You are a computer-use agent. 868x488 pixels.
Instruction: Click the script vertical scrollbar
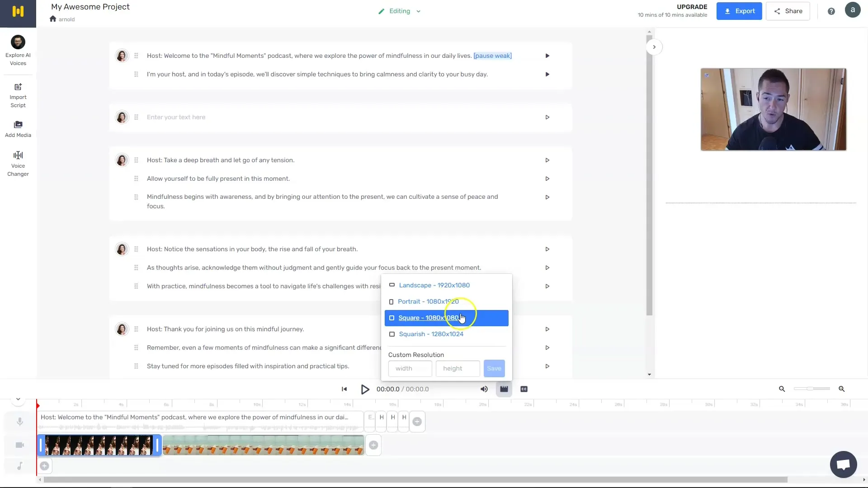[649, 176]
